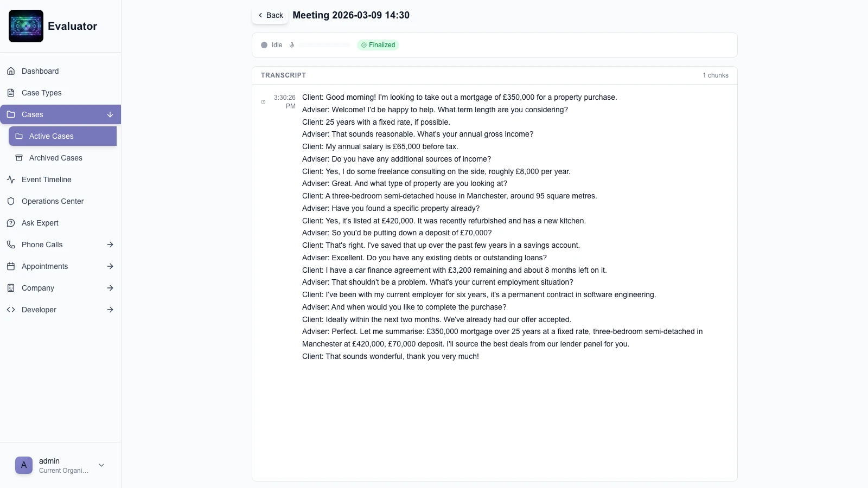The height and width of the screenshot is (488, 868).
Task: Click the Evaluator logo icon
Action: point(26,26)
